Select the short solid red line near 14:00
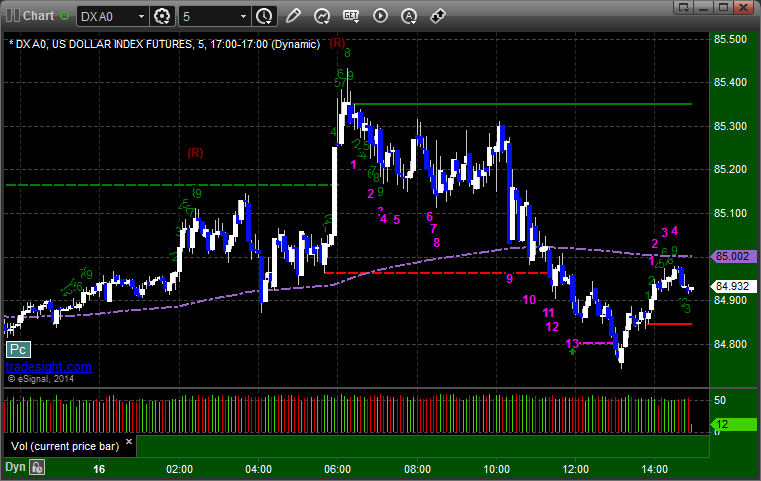761x481 pixels. coord(670,324)
